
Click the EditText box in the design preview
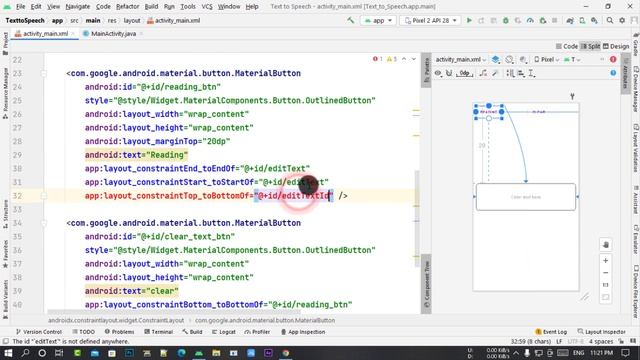526,197
